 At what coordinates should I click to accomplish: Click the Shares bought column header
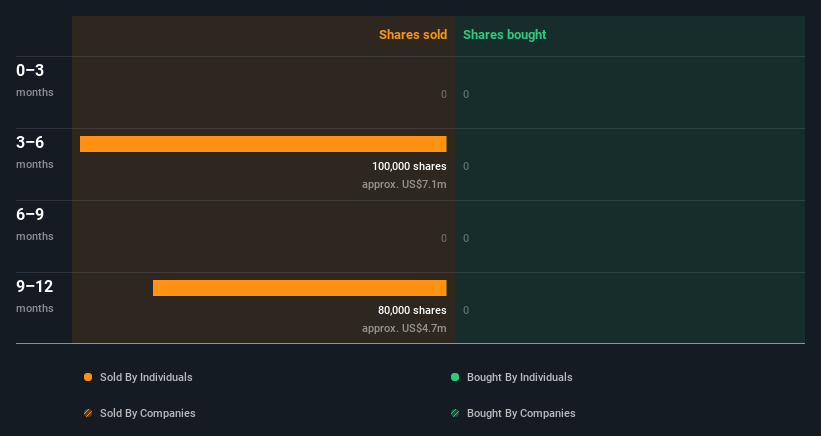coord(504,35)
